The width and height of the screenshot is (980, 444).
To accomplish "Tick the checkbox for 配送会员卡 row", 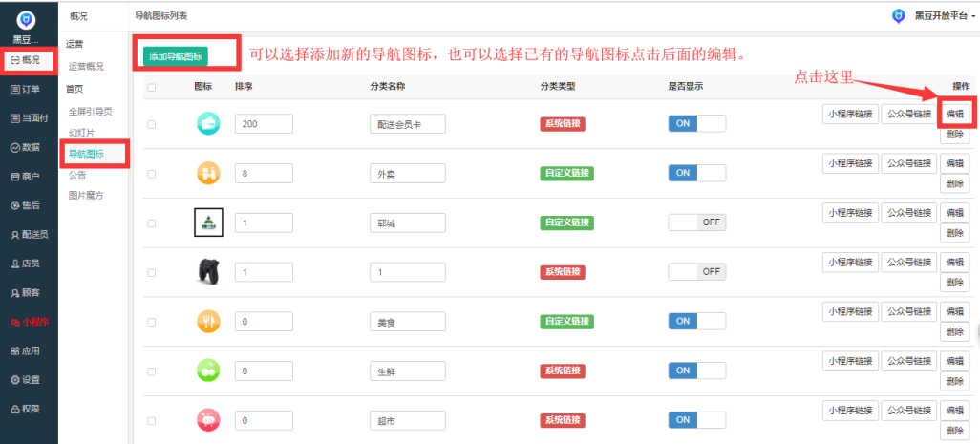I will click(151, 124).
